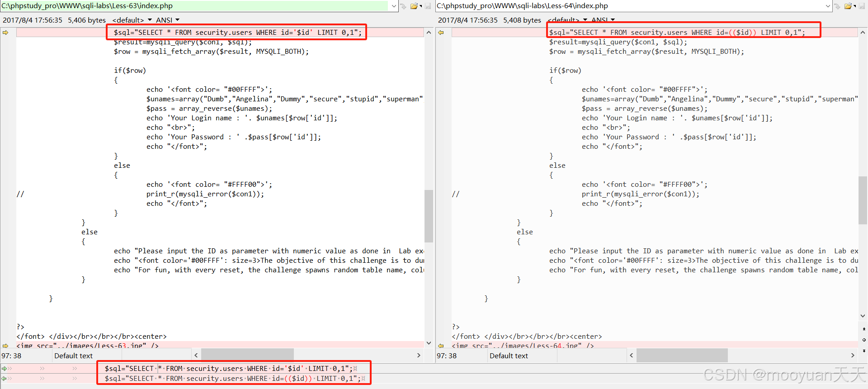
Task: Click left pane 'Your Login name' echo line
Action: 242,118
